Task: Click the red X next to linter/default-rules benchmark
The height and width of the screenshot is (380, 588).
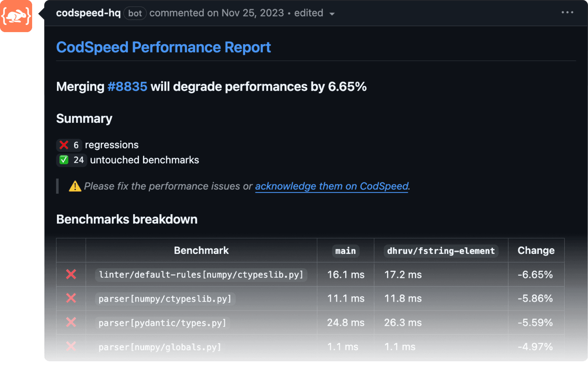Action: [71, 275]
